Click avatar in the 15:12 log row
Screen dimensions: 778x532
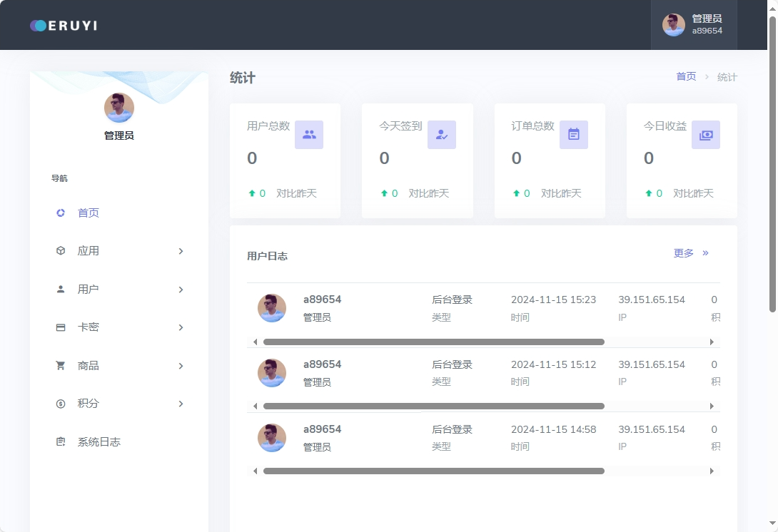272,373
